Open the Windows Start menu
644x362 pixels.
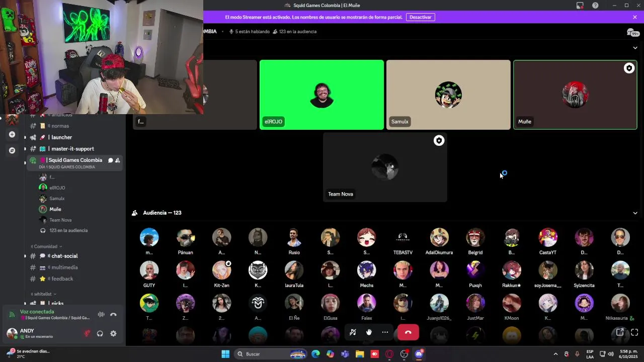[x=225, y=354]
